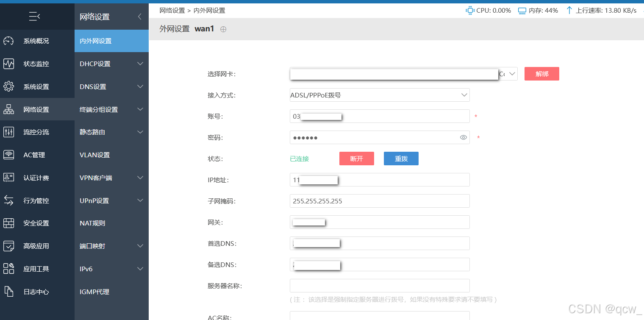This screenshot has height=320, width=644.
Task: Expand the DHCP设置 submenu
Action: pyautogui.click(x=140, y=64)
